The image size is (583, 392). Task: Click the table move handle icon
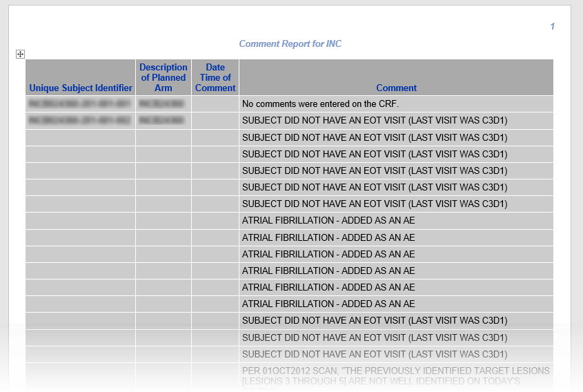21,54
